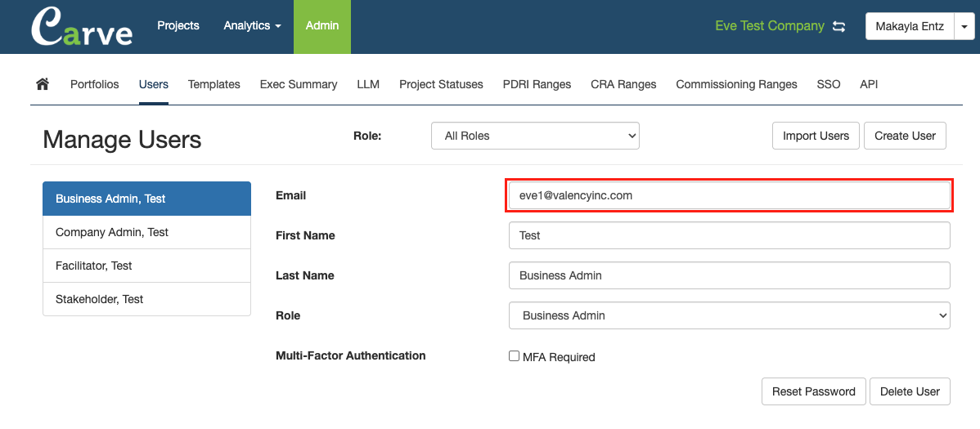Click the switch company arrows icon
This screenshot has height=429, width=980.
tap(838, 26)
